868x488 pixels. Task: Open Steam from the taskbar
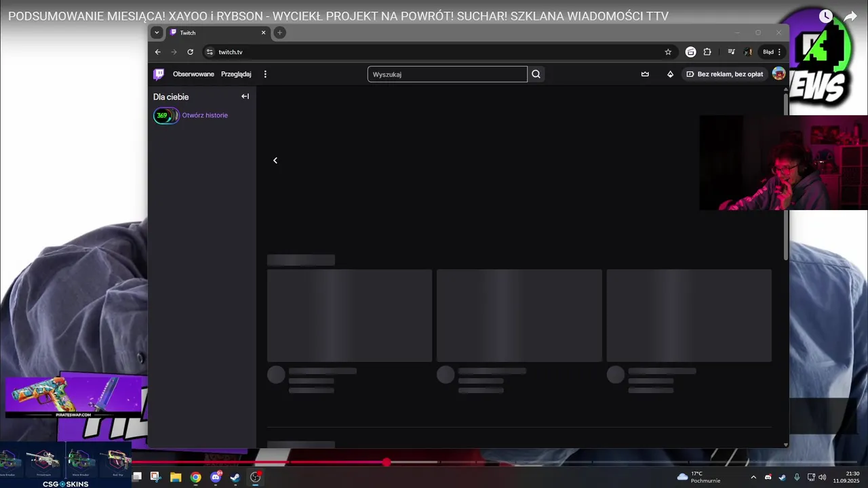[x=235, y=477]
